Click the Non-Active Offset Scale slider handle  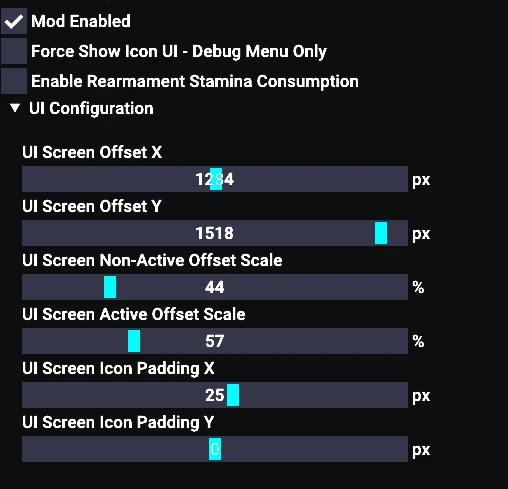(x=110, y=287)
